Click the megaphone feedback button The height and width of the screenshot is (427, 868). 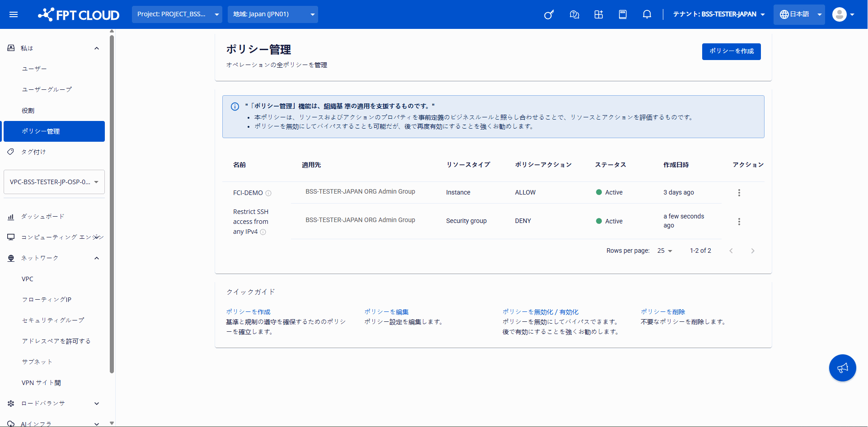843,368
